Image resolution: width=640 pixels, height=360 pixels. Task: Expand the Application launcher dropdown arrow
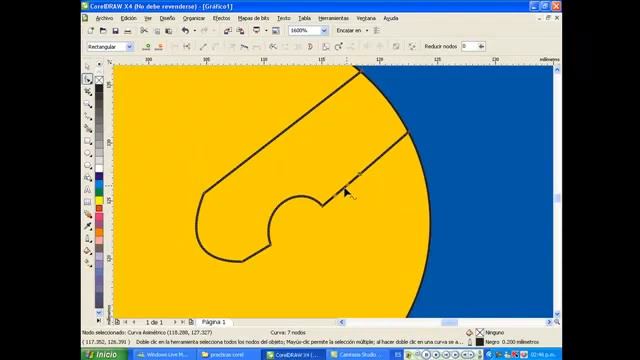(x=266, y=31)
